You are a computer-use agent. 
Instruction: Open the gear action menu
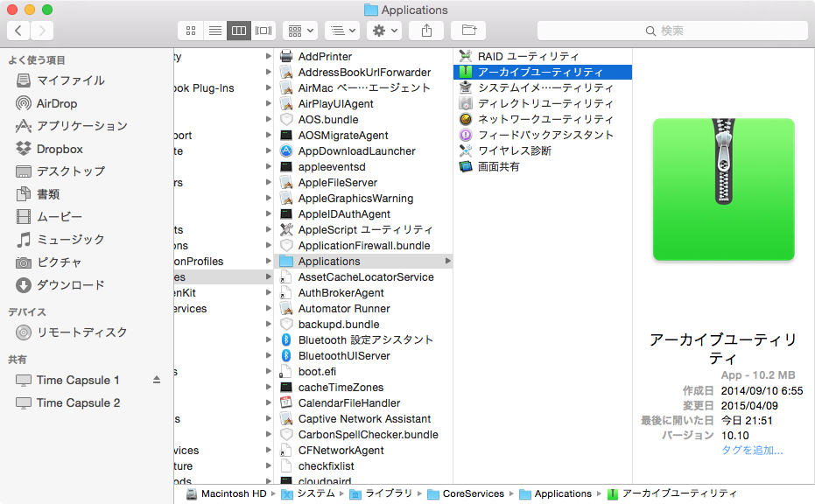[x=384, y=31]
